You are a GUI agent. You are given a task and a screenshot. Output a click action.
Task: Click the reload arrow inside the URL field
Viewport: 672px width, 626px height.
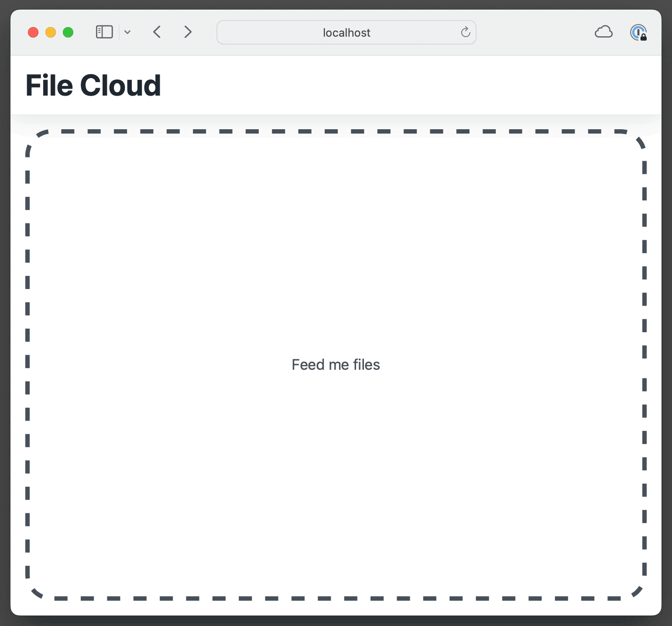click(x=465, y=32)
